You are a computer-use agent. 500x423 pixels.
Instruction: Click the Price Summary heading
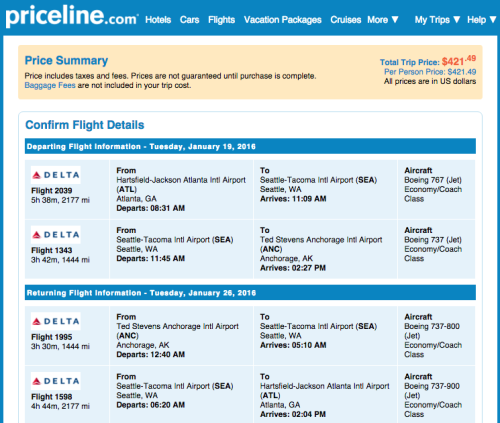pyautogui.click(x=66, y=61)
